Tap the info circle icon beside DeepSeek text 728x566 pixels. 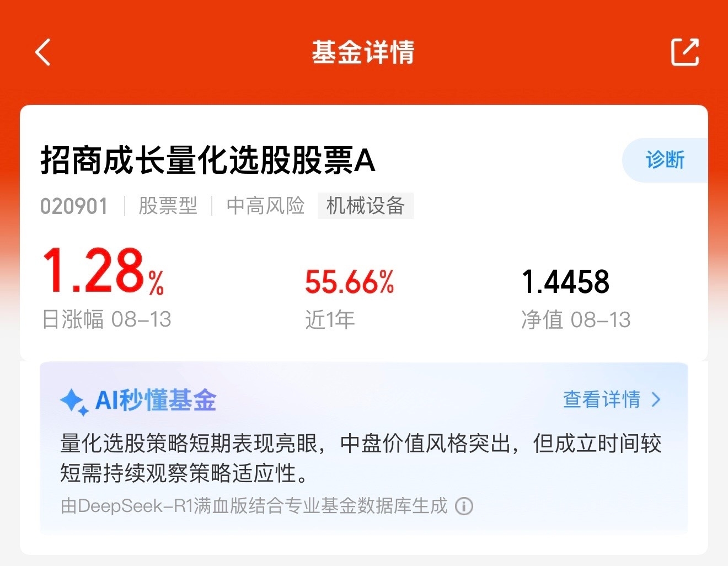(x=464, y=506)
